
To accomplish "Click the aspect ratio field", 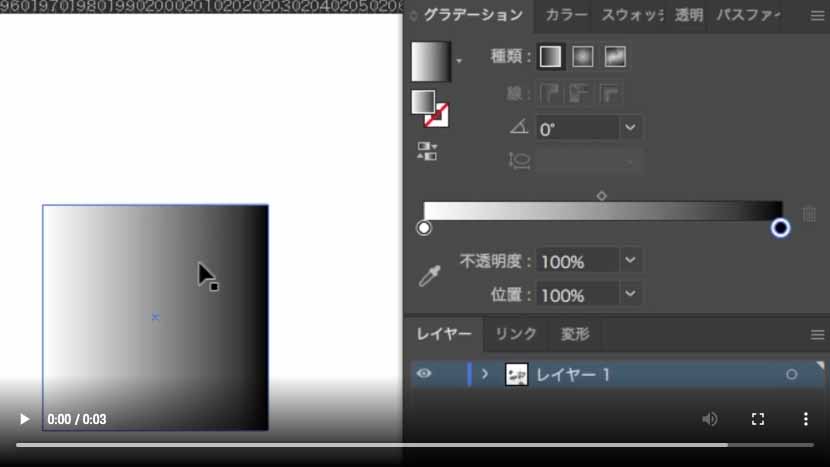I will coord(589,161).
